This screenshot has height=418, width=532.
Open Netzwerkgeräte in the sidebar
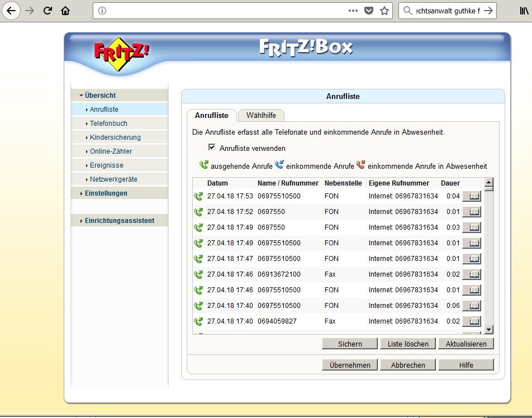click(x=120, y=179)
